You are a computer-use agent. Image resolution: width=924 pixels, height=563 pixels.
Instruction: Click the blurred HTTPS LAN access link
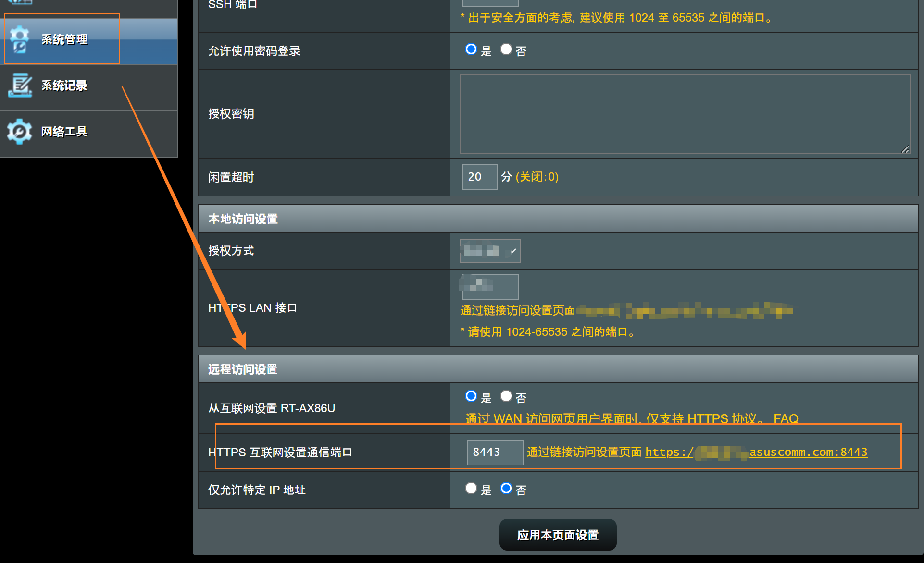tap(685, 311)
